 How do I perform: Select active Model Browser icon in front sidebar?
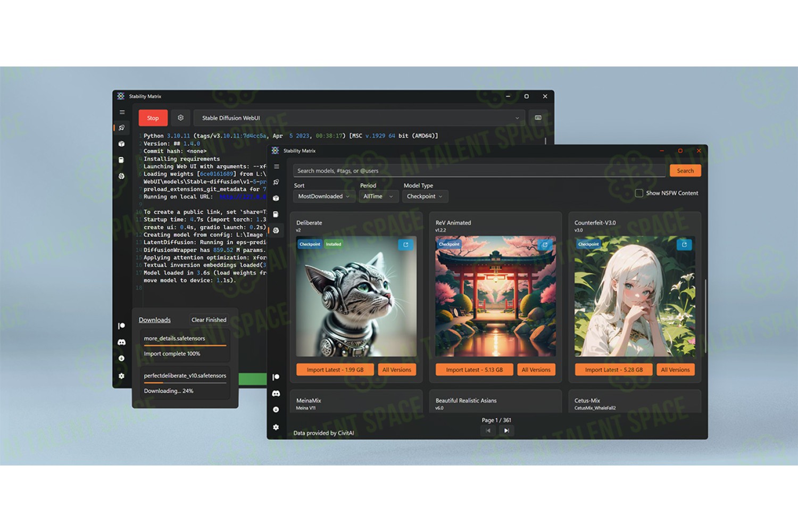[276, 230]
